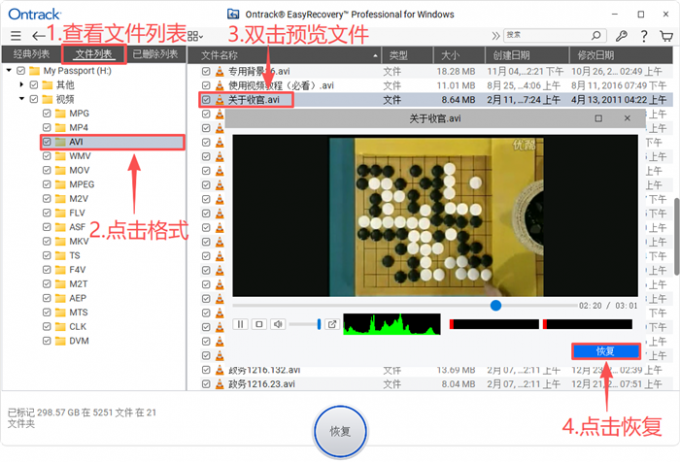
Task: Seek the video progress slider handle
Action: tap(496, 305)
